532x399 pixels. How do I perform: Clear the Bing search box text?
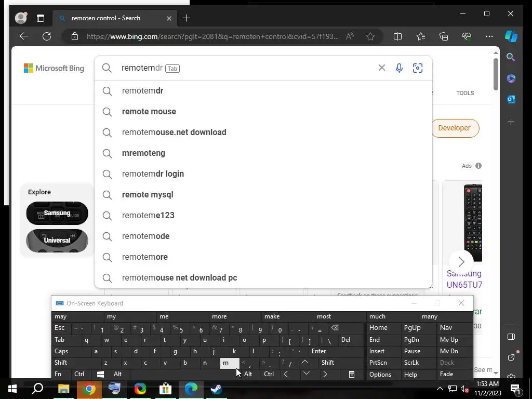[x=382, y=68]
